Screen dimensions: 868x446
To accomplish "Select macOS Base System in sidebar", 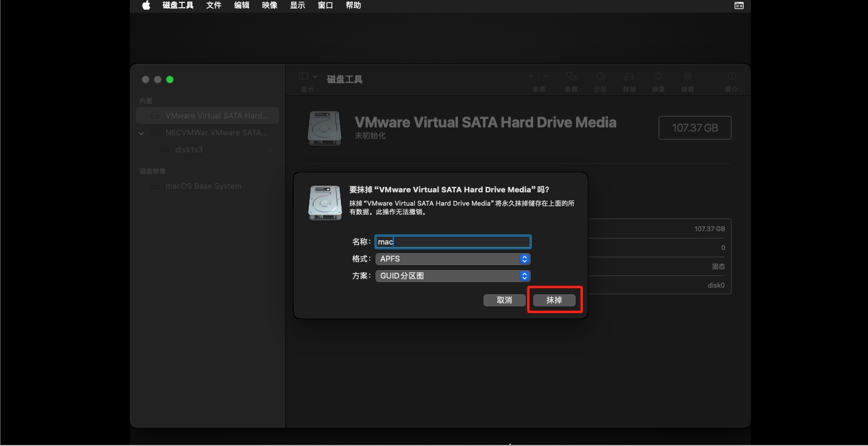I will coord(203,186).
